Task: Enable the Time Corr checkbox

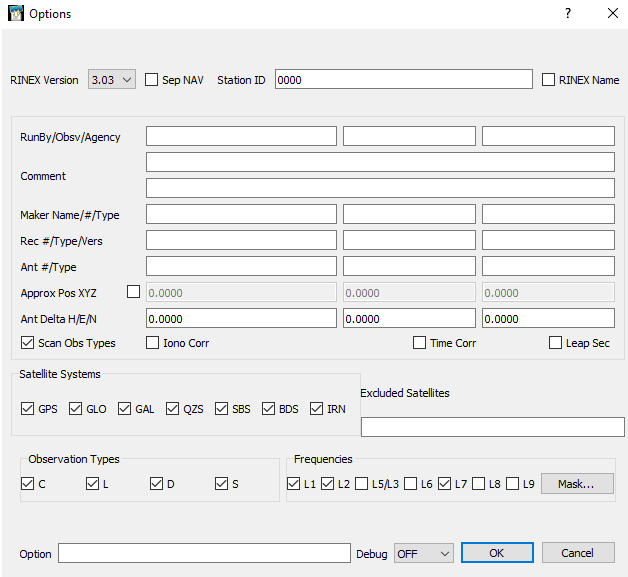Action: (419, 342)
